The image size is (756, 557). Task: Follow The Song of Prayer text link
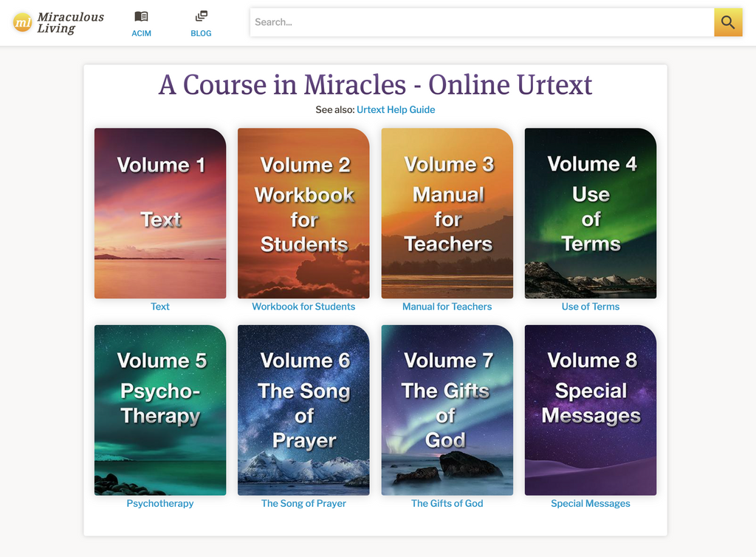tap(303, 503)
